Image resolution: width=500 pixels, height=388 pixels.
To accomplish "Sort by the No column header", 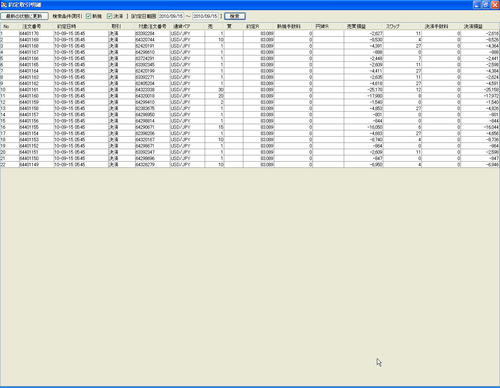I will pos(9,26).
